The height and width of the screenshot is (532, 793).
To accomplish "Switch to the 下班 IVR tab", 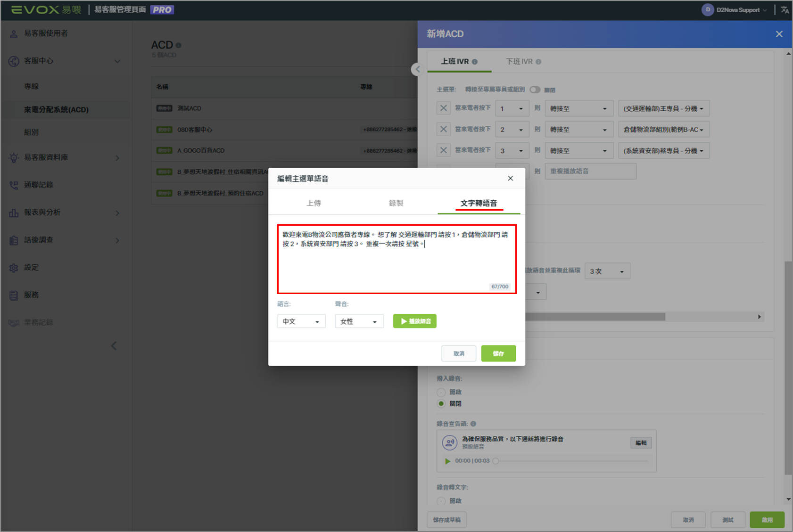I will click(523, 62).
